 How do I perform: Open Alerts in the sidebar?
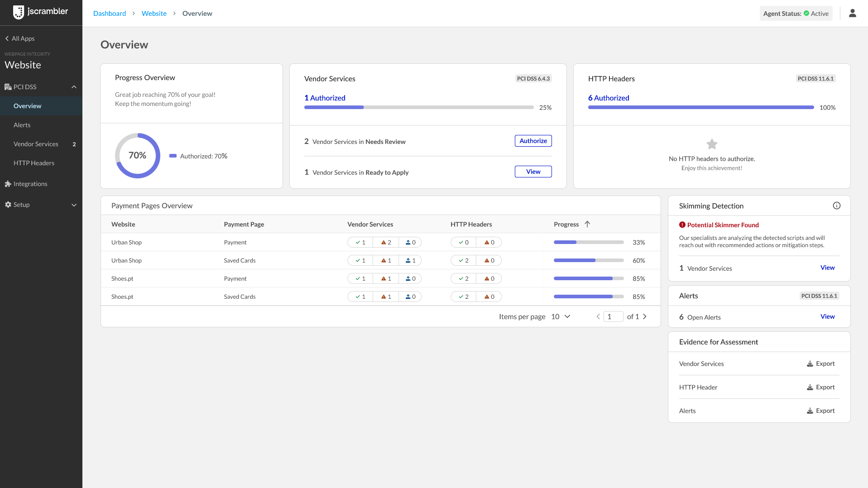click(22, 125)
